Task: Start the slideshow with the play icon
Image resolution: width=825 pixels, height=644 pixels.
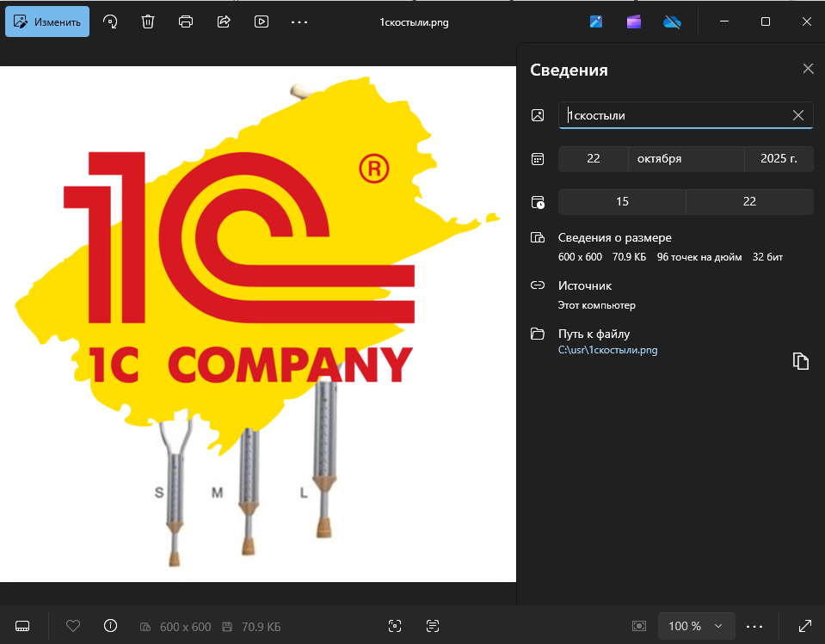Action: click(x=262, y=22)
